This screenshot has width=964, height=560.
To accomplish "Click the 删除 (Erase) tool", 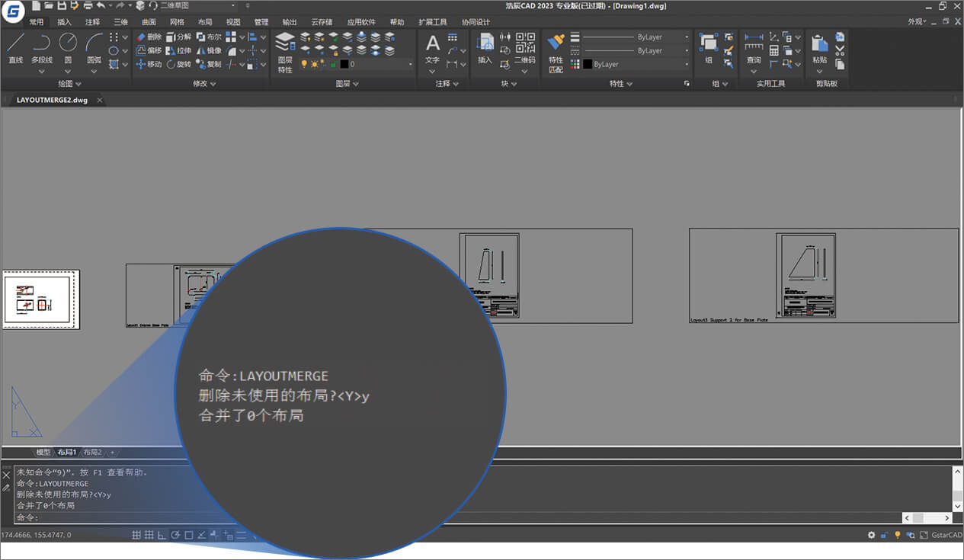I will click(149, 37).
